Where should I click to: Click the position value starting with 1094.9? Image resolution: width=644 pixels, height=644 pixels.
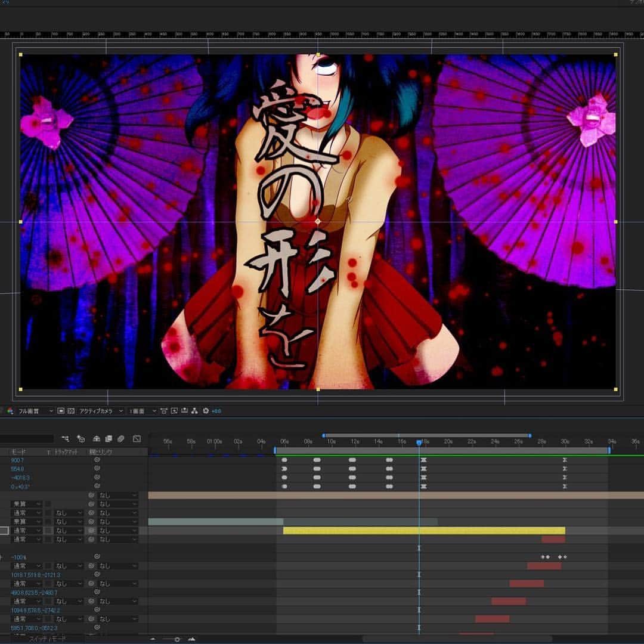pos(36,611)
